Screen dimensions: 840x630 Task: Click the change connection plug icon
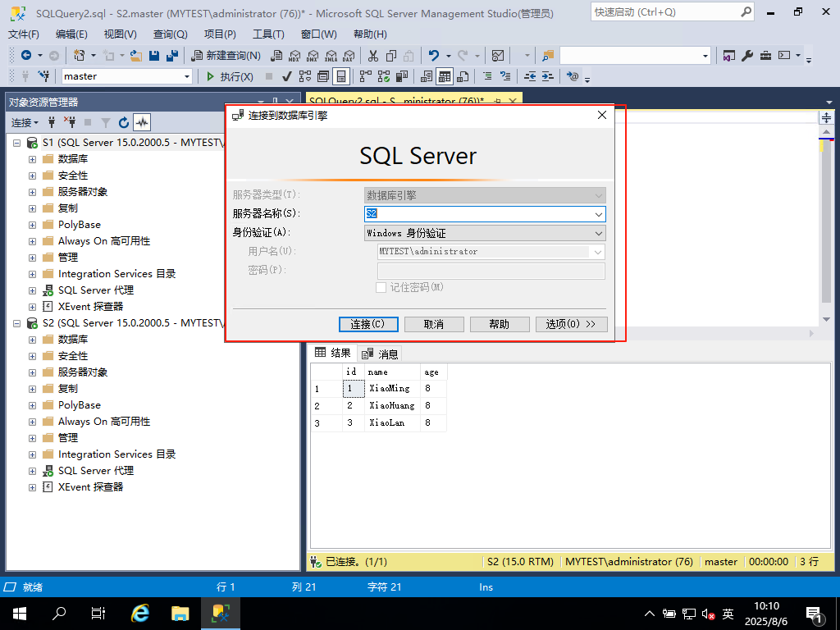(x=43, y=76)
